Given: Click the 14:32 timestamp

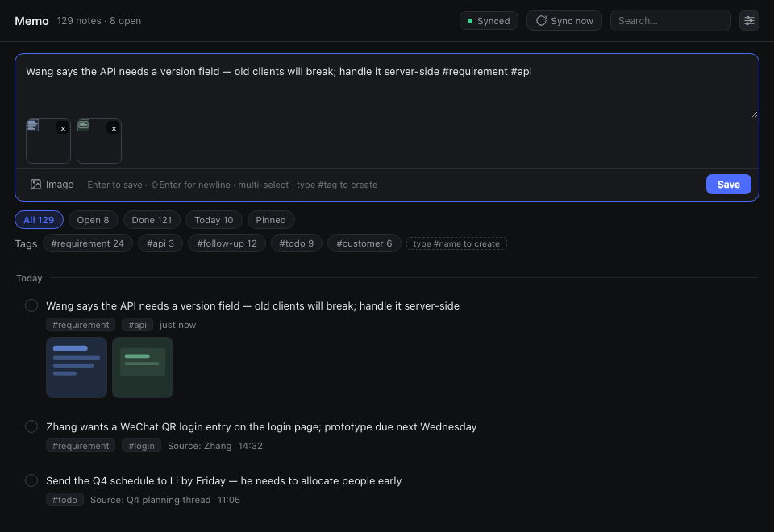Looking at the screenshot, I should pos(250,446).
